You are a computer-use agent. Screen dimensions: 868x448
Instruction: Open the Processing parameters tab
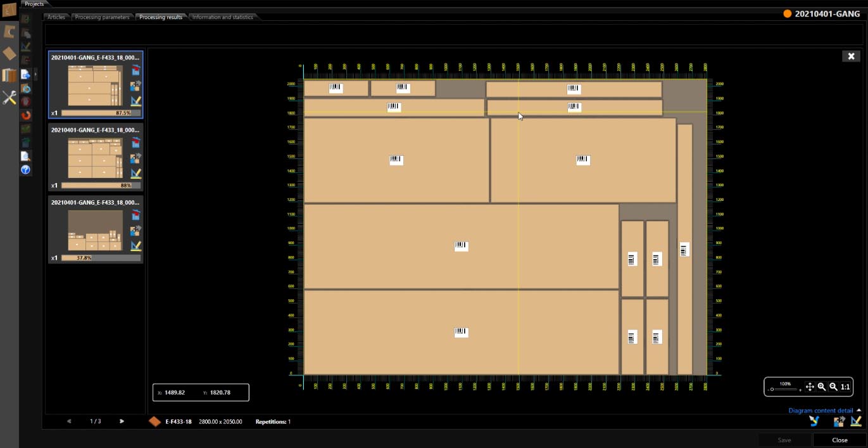click(102, 17)
